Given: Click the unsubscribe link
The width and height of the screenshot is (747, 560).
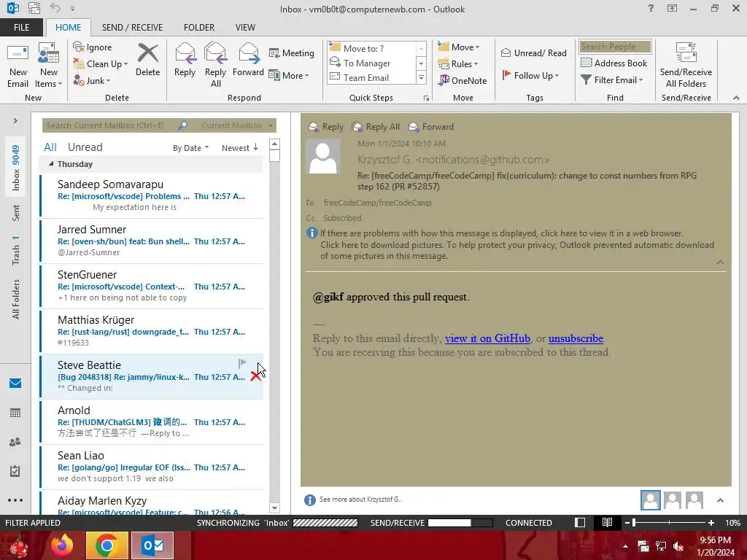Looking at the screenshot, I should (x=576, y=338).
